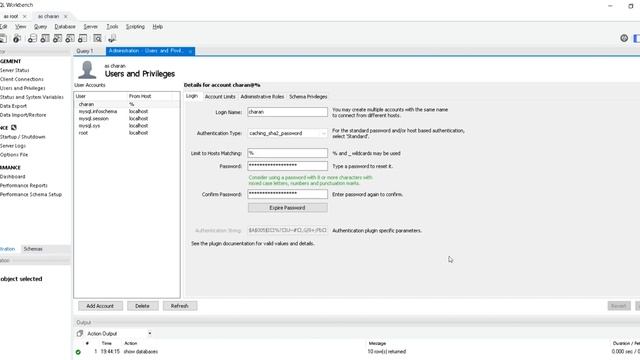This screenshot has height=360, width=640.
Task: Click the Limit to Hosts Matching field
Action: point(287,153)
